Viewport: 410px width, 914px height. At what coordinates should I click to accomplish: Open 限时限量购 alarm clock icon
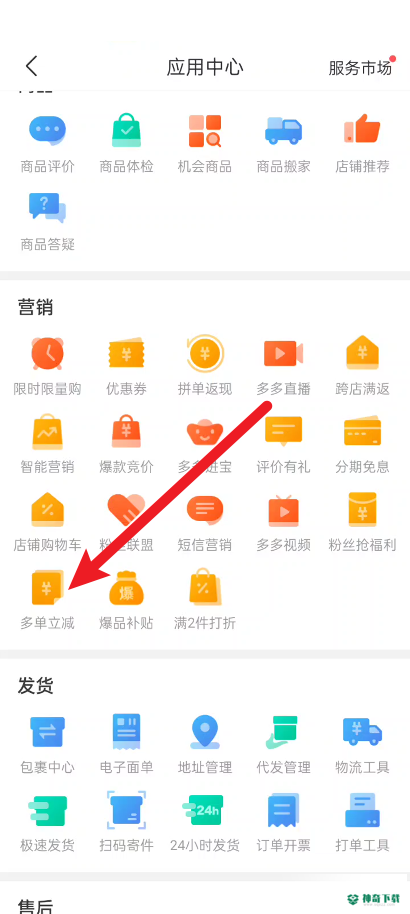(x=47, y=352)
